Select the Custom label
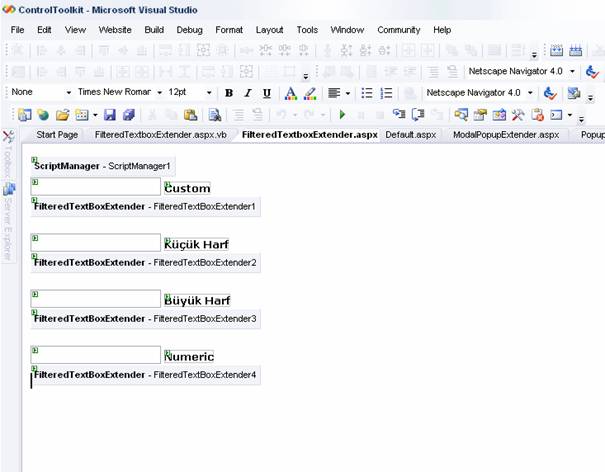This screenshot has width=605, height=472. click(x=188, y=188)
